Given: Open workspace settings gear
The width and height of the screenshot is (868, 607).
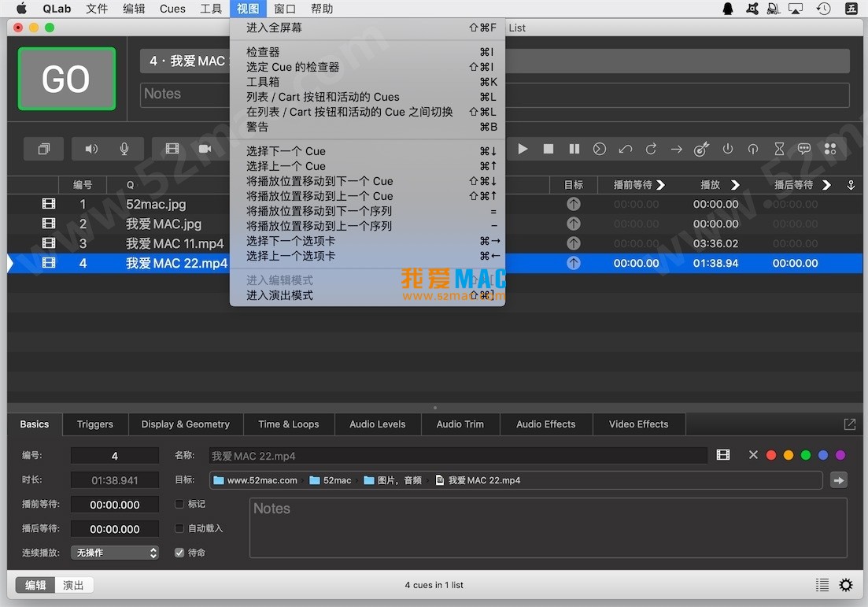Looking at the screenshot, I should (x=846, y=585).
